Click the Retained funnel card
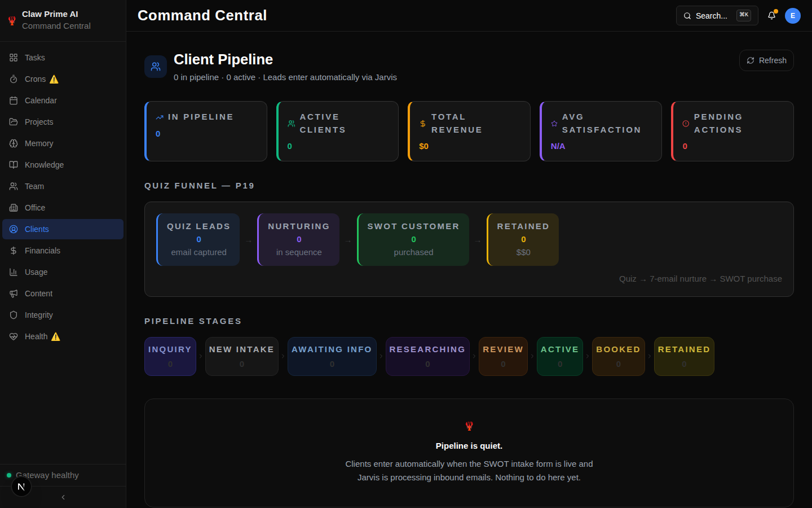812x508 pixels. point(523,239)
